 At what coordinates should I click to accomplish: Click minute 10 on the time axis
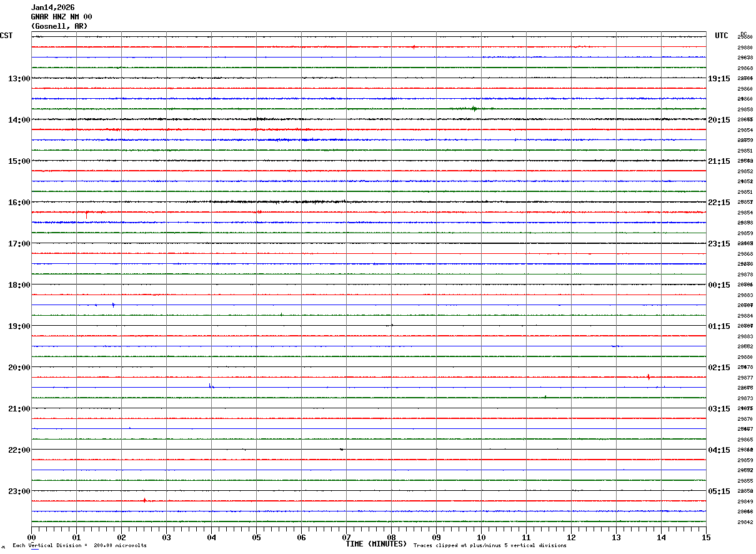pyautogui.click(x=481, y=537)
